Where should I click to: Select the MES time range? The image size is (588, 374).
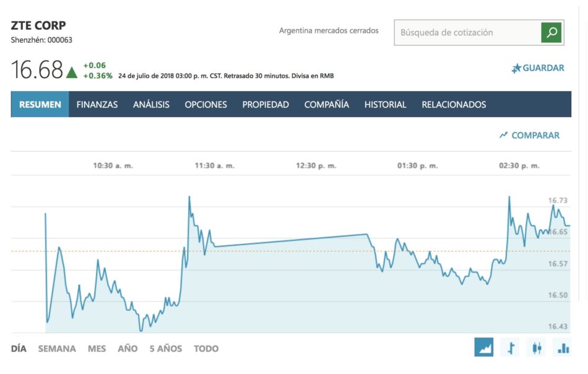click(97, 349)
